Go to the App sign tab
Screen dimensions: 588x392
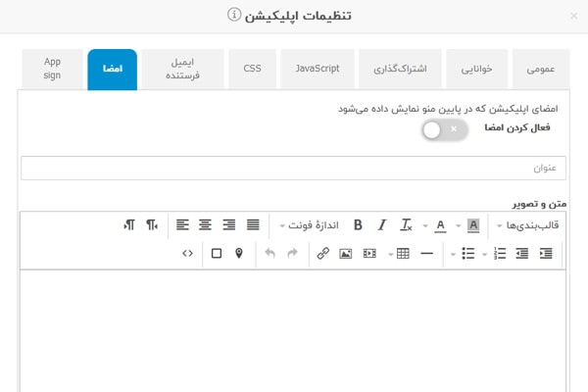(52, 69)
